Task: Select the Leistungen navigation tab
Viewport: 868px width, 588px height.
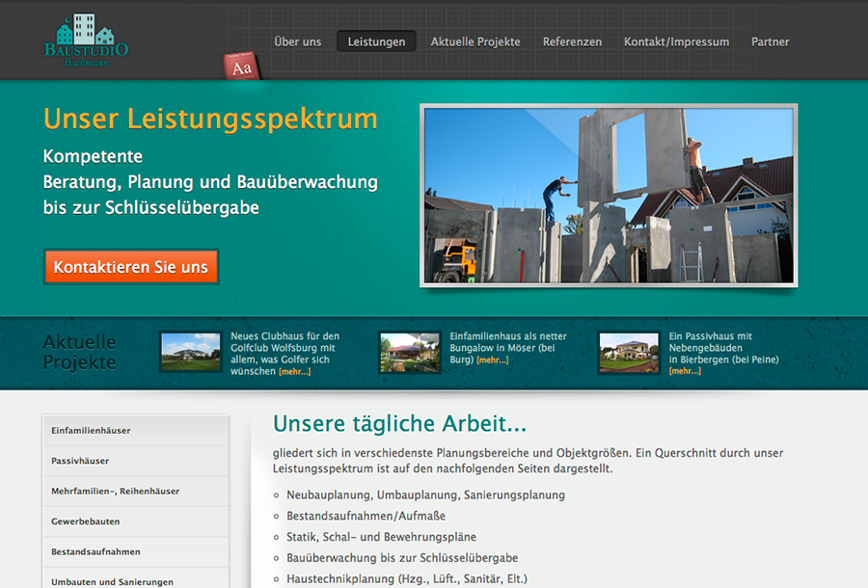Action: [x=376, y=41]
